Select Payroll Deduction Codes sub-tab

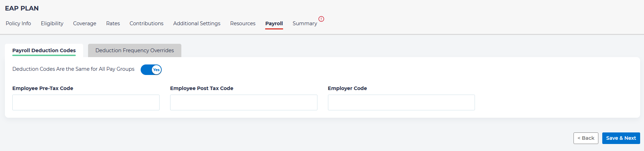(44, 50)
